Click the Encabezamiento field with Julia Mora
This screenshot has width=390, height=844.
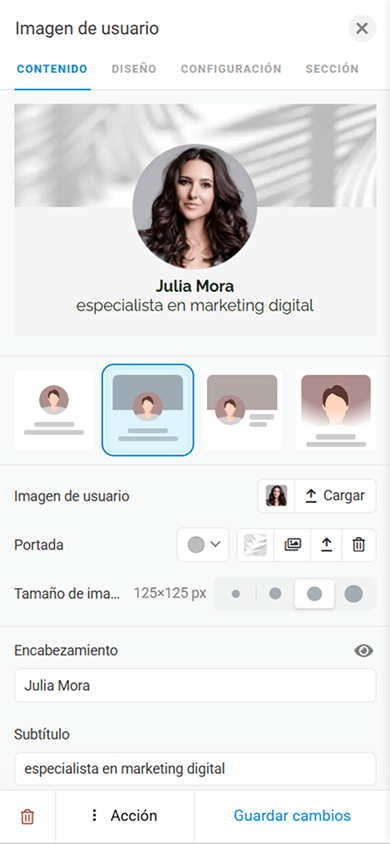click(x=195, y=686)
